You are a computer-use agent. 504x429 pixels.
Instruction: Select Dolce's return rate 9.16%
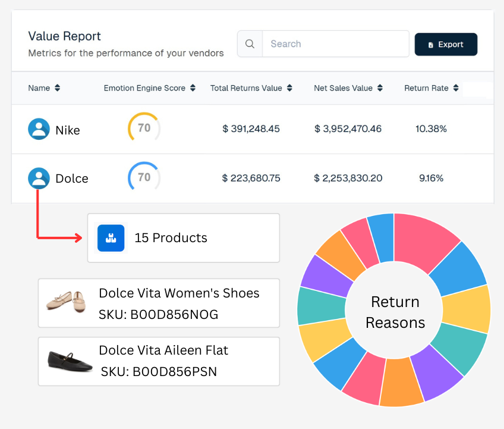coord(431,178)
